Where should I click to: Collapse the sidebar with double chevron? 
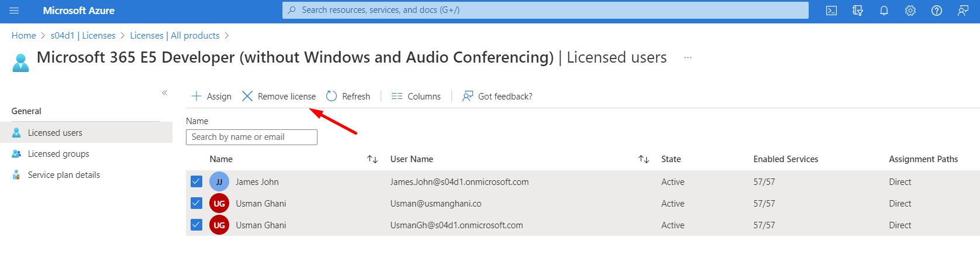(165, 92)
